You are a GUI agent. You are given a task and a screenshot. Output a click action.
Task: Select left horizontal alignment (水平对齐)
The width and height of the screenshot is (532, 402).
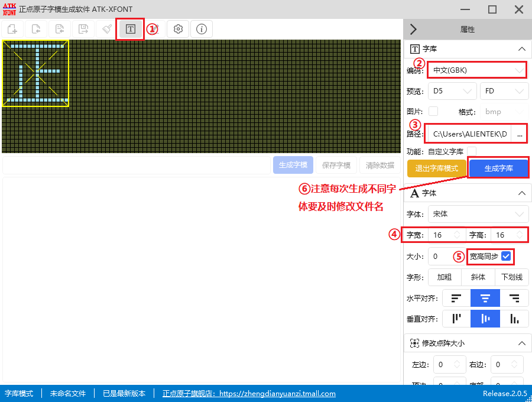tap(456, 298)
